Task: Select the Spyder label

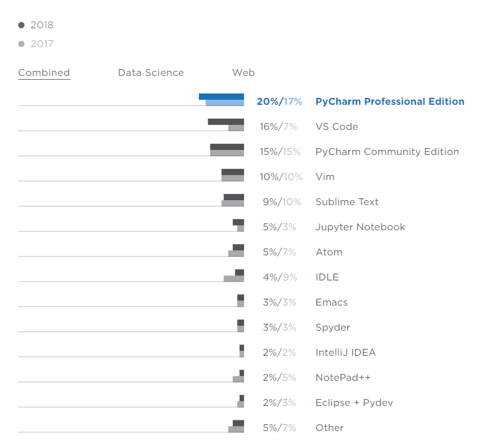Action: click(333, 328)
